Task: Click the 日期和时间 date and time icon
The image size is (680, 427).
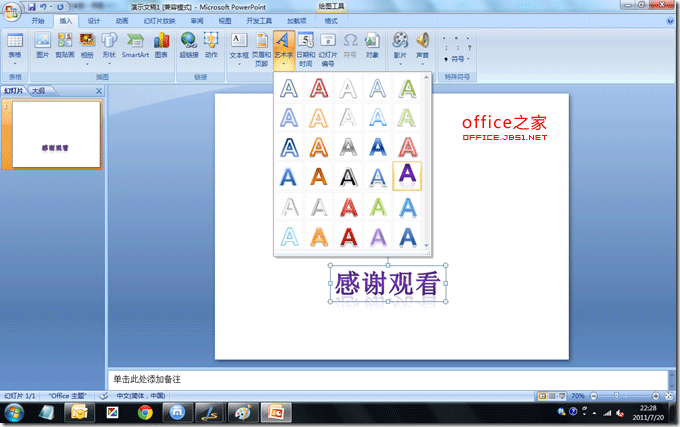Action: pyautogui.click(x=306, y=46)
